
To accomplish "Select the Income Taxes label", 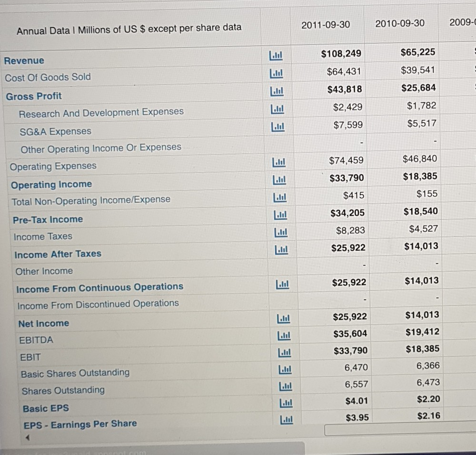I will [x=43, y=237].
